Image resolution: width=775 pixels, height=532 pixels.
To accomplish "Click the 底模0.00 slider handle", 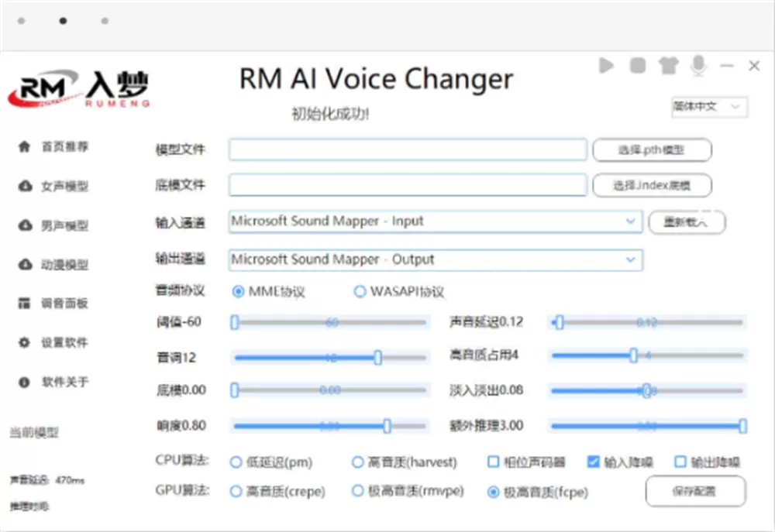I will (235, 390).
